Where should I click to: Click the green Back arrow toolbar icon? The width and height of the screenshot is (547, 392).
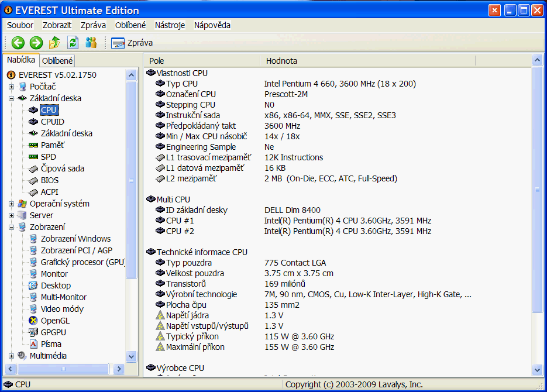click(x=18, y=43)
